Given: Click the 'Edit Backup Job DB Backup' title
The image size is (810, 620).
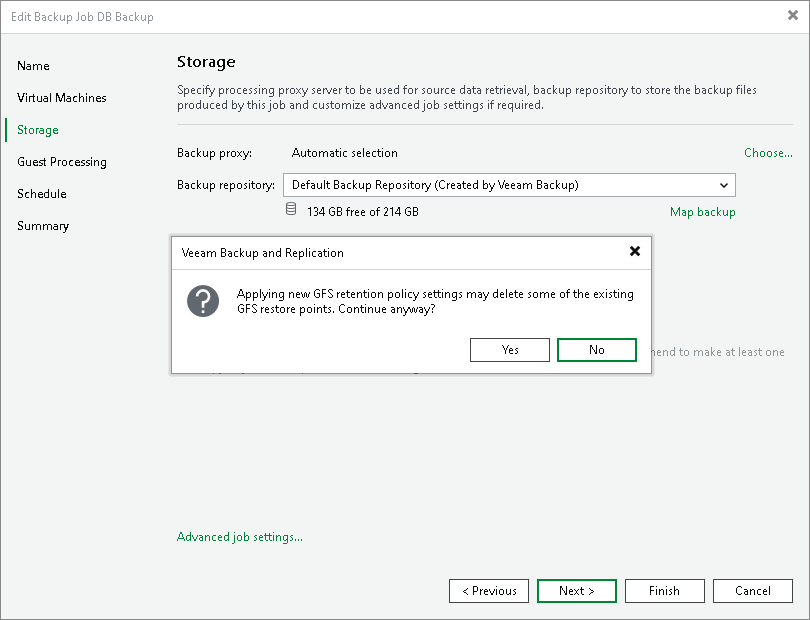Looking at the screenshot, I should point(82,17).
